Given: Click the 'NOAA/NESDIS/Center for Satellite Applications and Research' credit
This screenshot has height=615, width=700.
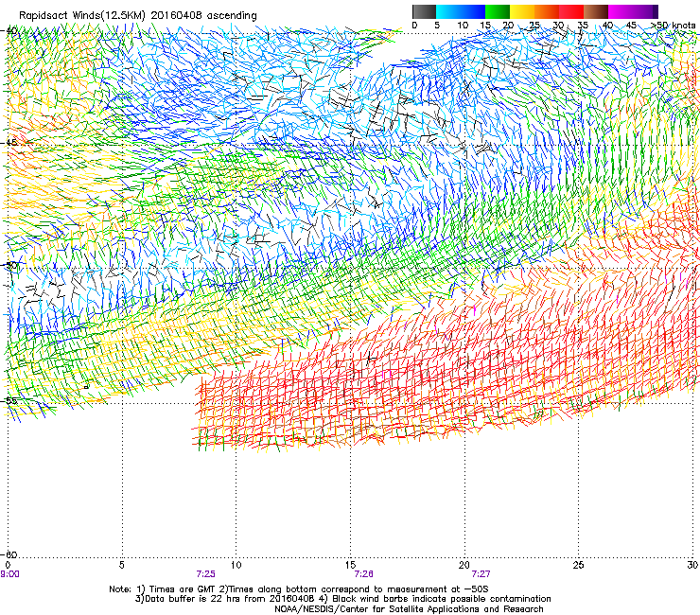Looking at the screenshot, I should (409, 609).
